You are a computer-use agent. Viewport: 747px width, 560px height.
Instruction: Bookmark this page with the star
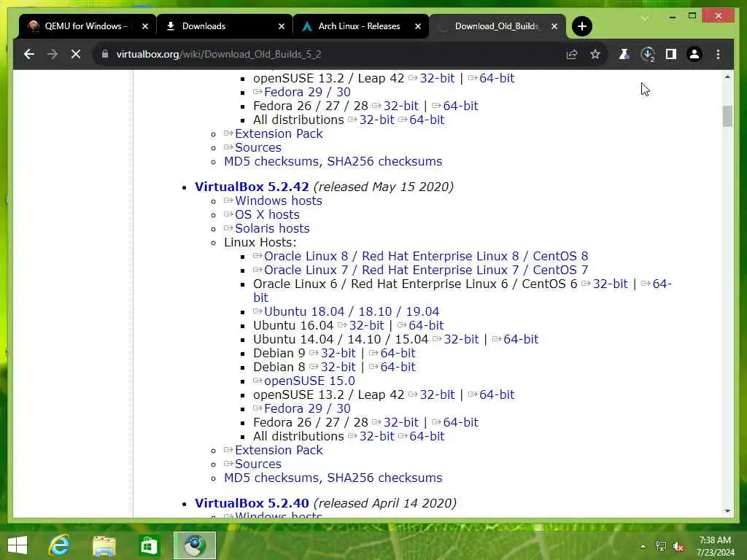point(595,54)
